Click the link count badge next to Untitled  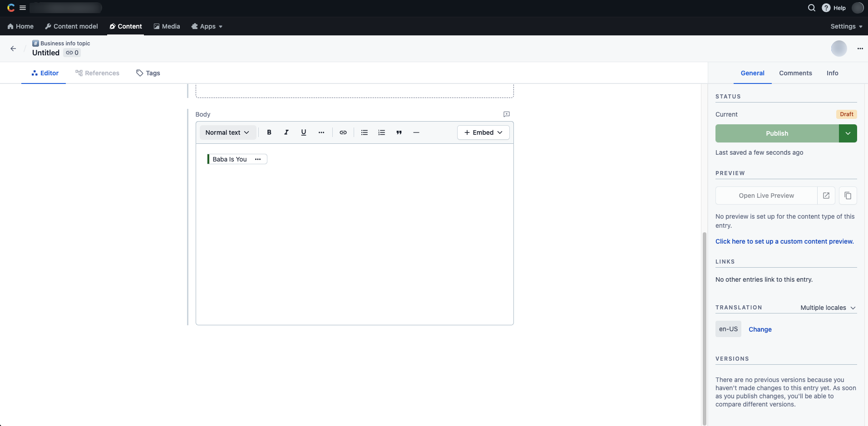pos(72,53)
